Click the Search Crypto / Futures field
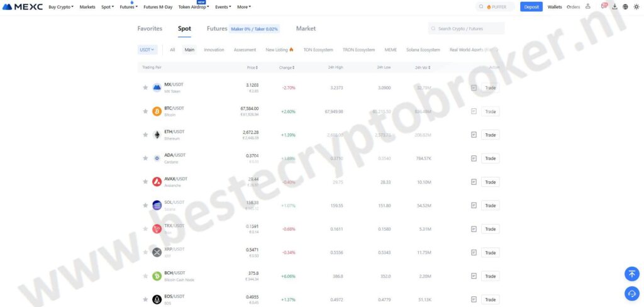644x307 pixels. tap(466, 29)
